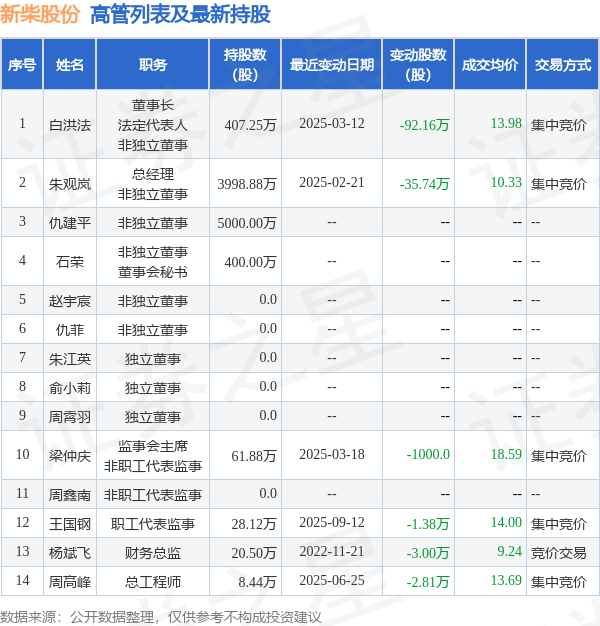600x626 pixels.
Task: Select the name 俞小莉
Action: pyautogui.click(x=70, y=388)
